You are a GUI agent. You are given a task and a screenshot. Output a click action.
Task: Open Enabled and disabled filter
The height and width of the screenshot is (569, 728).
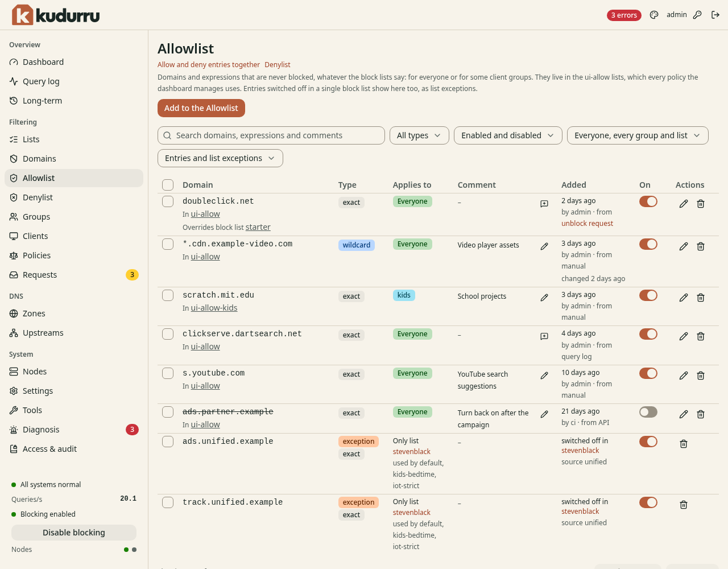point(508,135)
